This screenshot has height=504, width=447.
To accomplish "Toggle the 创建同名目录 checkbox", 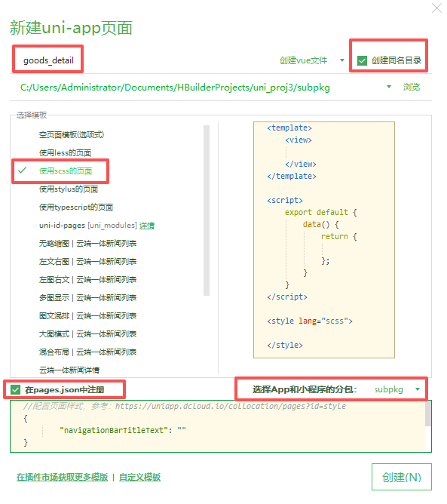I will click(x=362, y=60).
